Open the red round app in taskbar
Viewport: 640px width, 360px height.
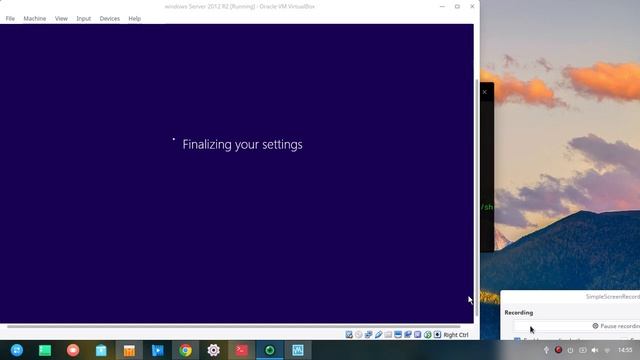tap(73, 350)
